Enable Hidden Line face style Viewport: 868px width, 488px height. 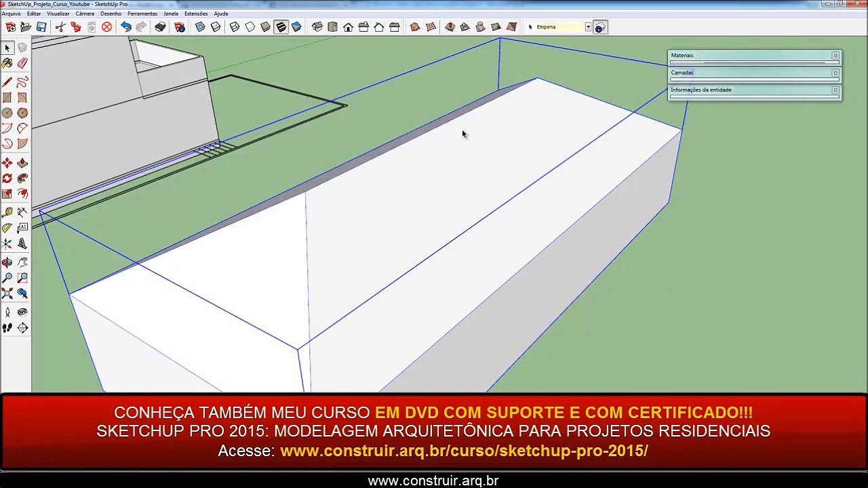(250, 27)
